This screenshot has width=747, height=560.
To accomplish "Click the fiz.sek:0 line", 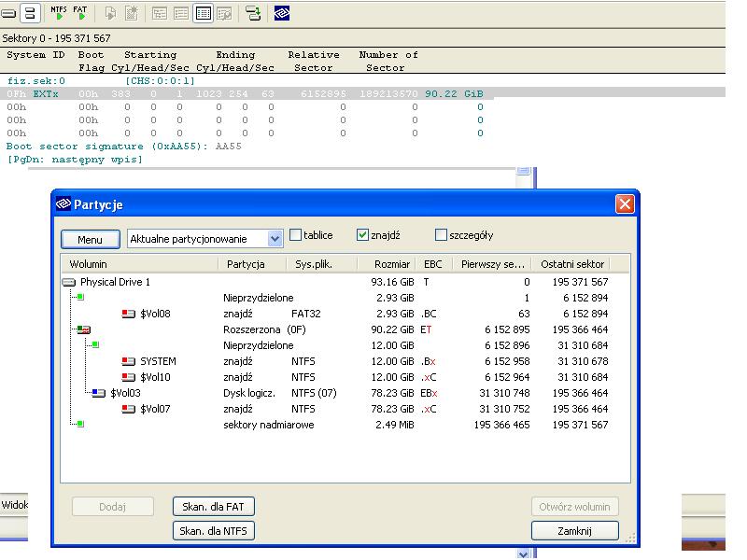I will (101, 81).
